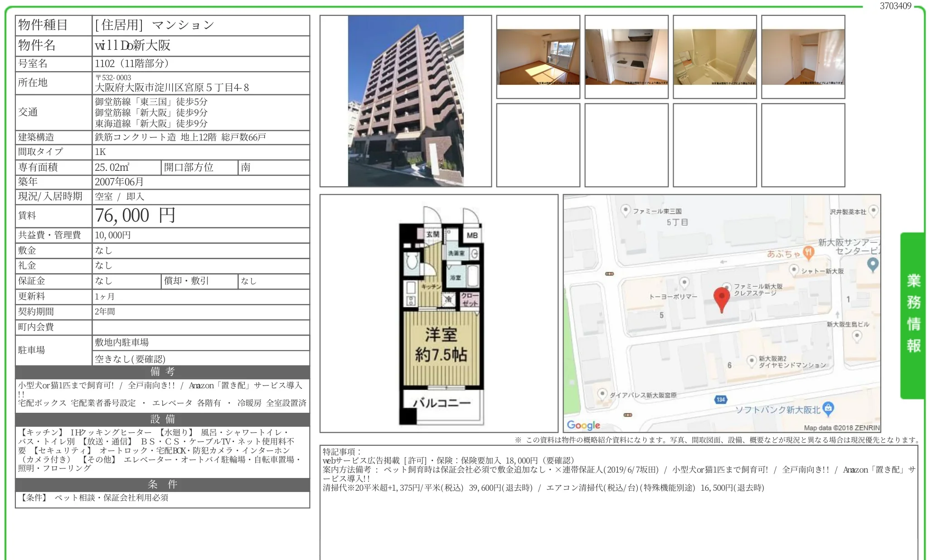The width and height of the screenshot is (932, 560).
Task: Select the green 業務情報 side tab
Action: click(913, 315)
